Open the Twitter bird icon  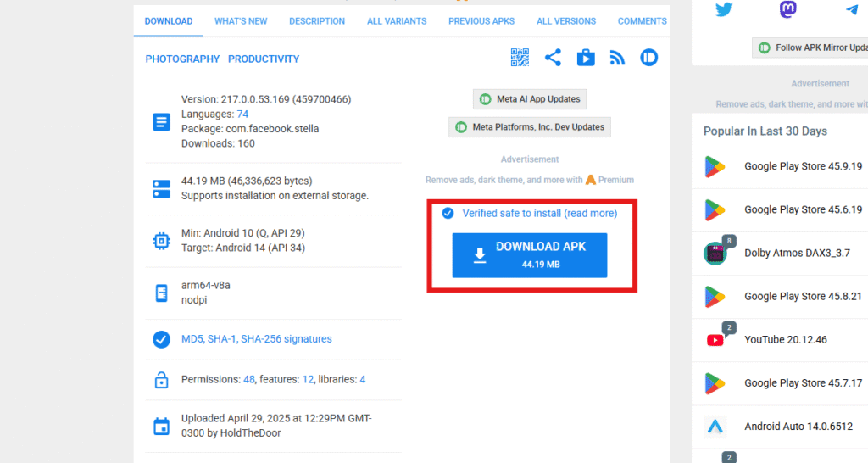(724, 9)
